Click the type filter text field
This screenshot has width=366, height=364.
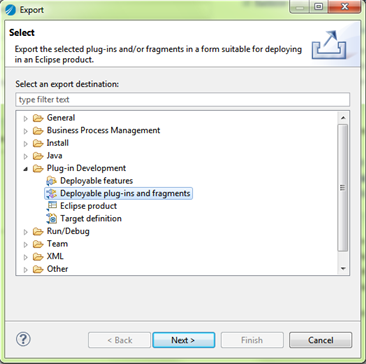pyautogui.click(x=183, y=100)
